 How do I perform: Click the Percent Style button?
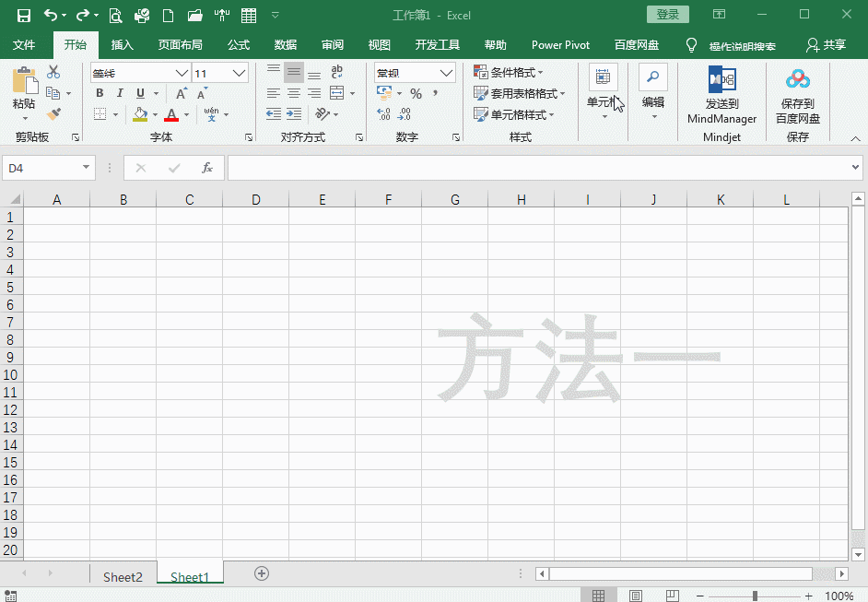pos(416,93)
